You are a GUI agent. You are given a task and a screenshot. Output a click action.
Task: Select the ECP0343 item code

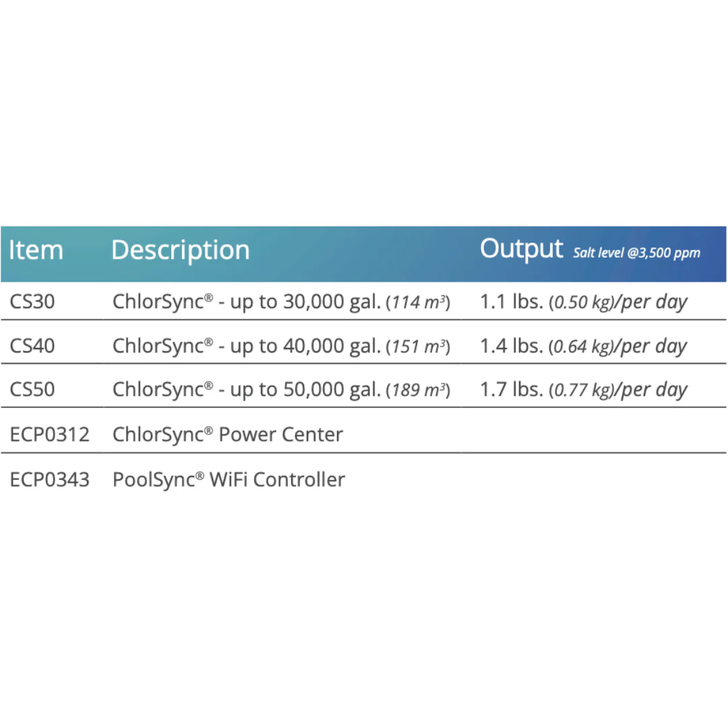point(49,480)
